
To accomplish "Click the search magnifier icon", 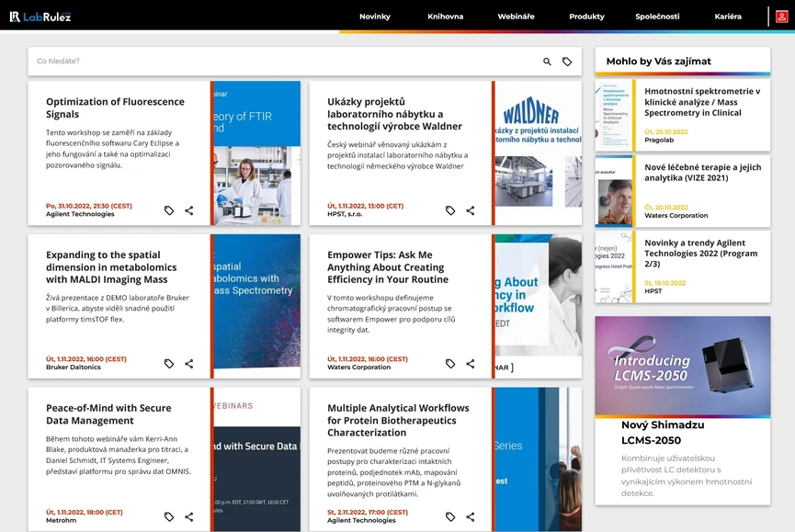I will tap(547, 62).
